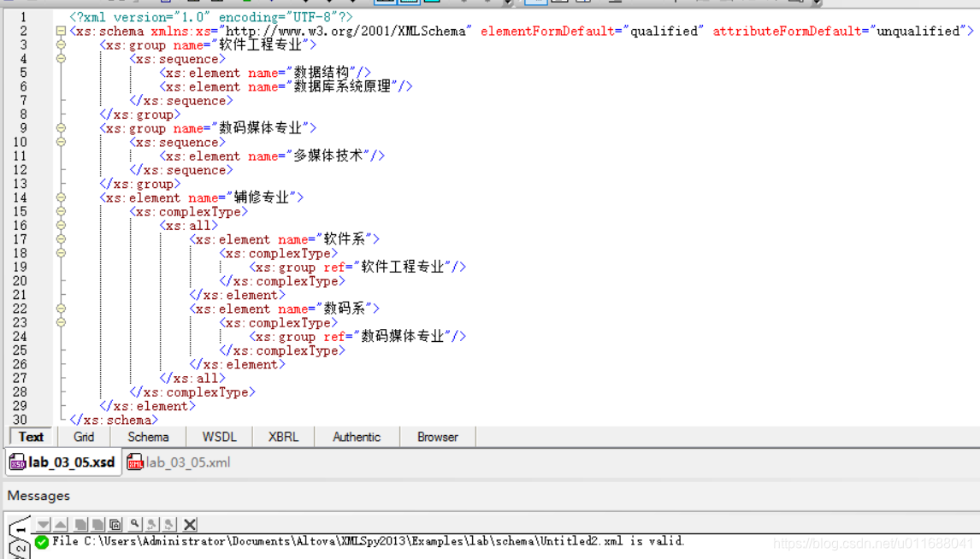
Task: Collapse 数码媒体专业 group fold on line 9
Action: point(61,128)
